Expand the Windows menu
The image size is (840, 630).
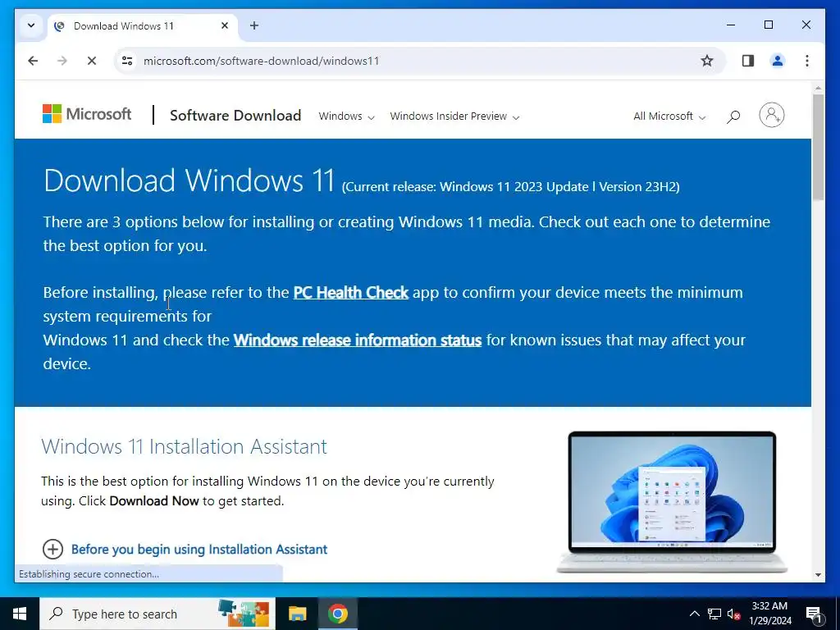click(346, 116)
